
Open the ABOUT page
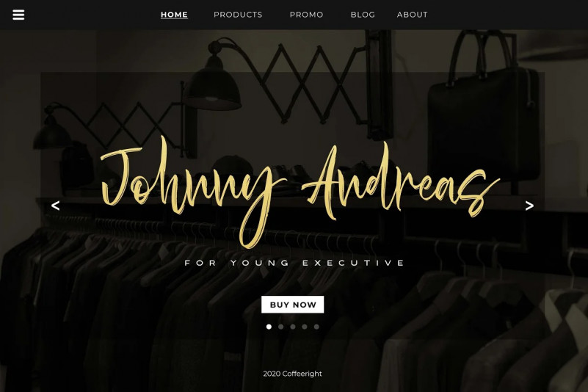(412, 15)
